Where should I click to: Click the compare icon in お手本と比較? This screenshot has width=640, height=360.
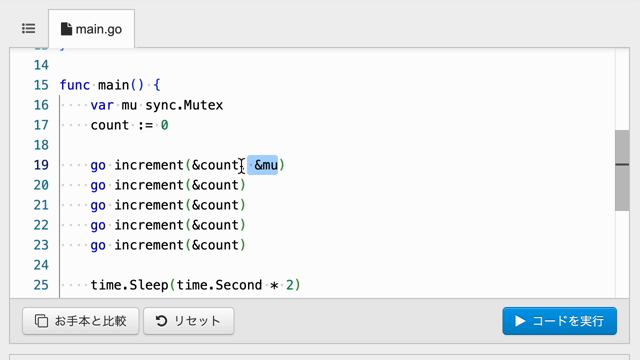pos(41,321)
